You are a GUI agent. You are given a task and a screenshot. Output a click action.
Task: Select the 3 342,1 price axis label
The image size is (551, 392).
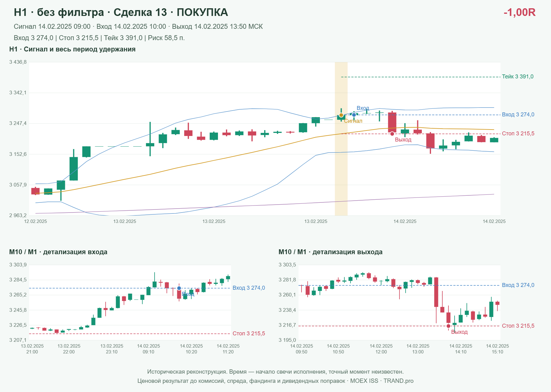click(18, 92)
